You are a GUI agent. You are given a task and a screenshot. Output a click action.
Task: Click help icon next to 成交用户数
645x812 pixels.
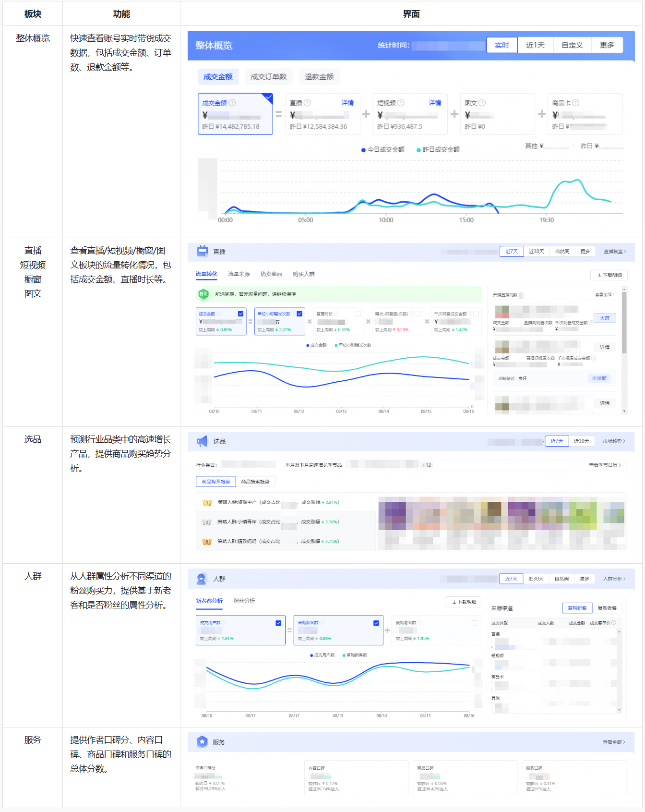coord(224,622)
